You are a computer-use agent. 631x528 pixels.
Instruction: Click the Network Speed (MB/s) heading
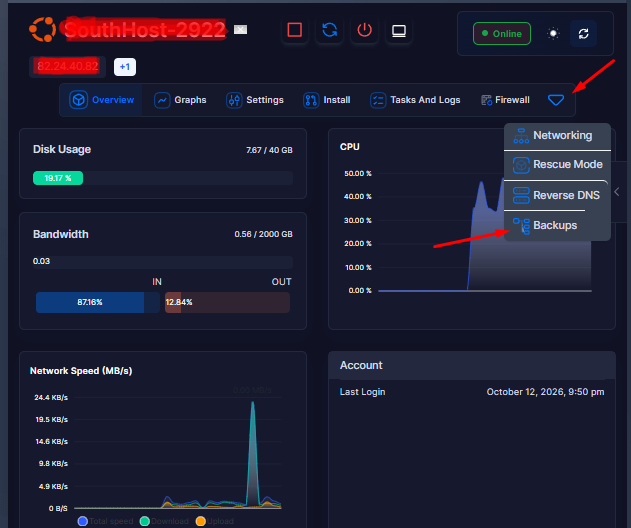click(81, 371)
